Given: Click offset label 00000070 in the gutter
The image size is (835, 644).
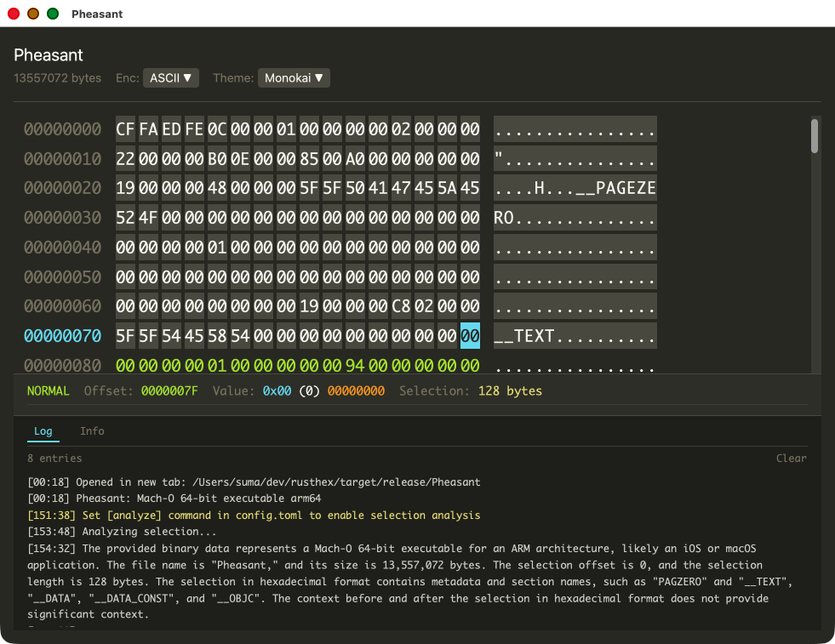Looking at the screenshot, I should pos(62,335).
